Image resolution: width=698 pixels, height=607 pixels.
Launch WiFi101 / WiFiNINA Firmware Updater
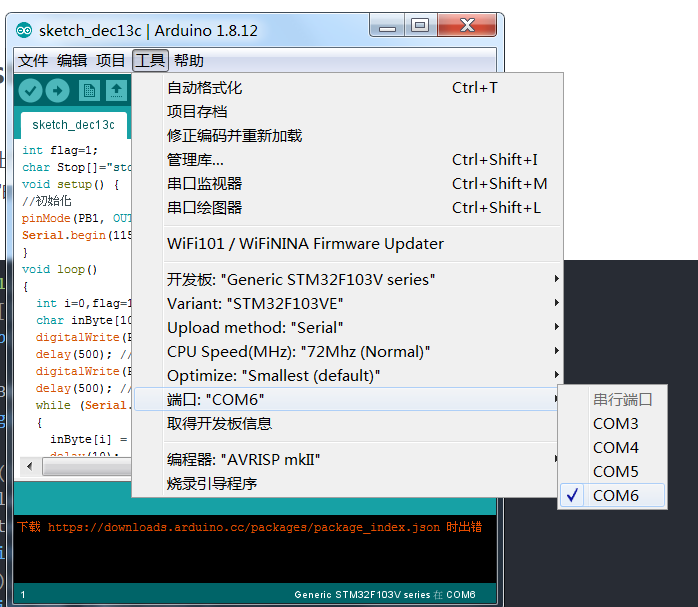click(x=347, y=244)
